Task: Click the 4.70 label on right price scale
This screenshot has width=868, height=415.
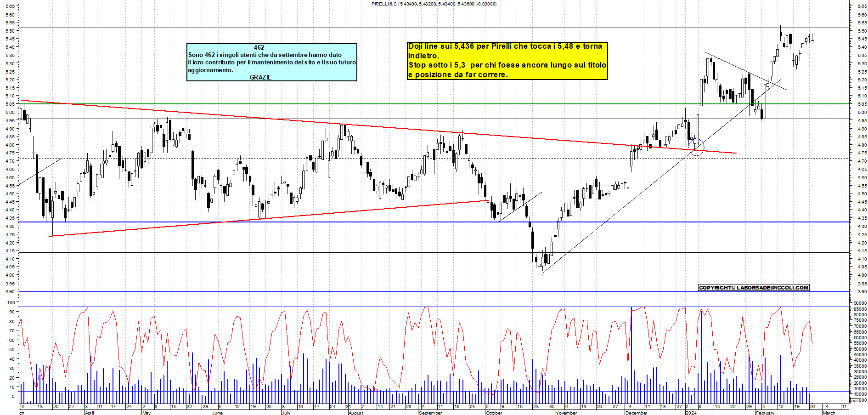Action: click(862, 161)
